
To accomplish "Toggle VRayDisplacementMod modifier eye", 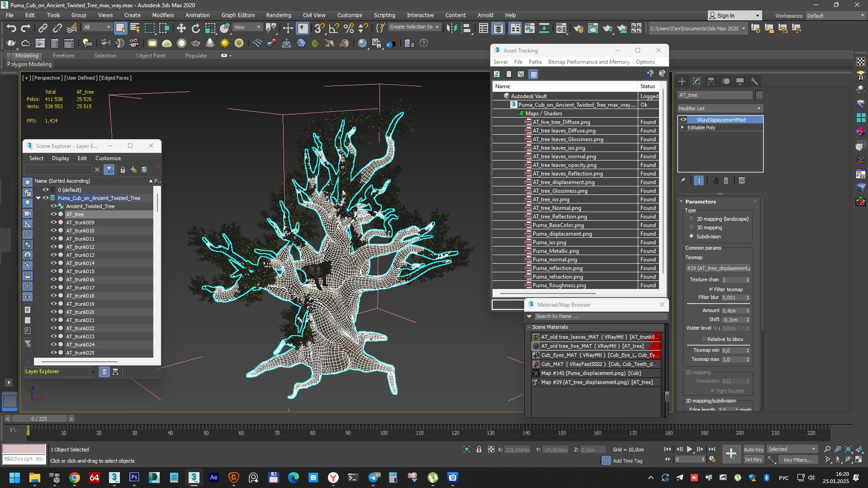I will pos(683,120).
